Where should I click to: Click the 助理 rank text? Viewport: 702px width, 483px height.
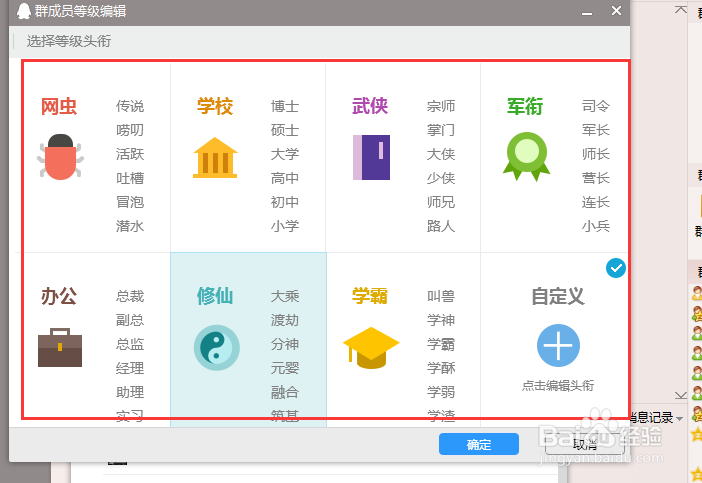tap(130, 392)
